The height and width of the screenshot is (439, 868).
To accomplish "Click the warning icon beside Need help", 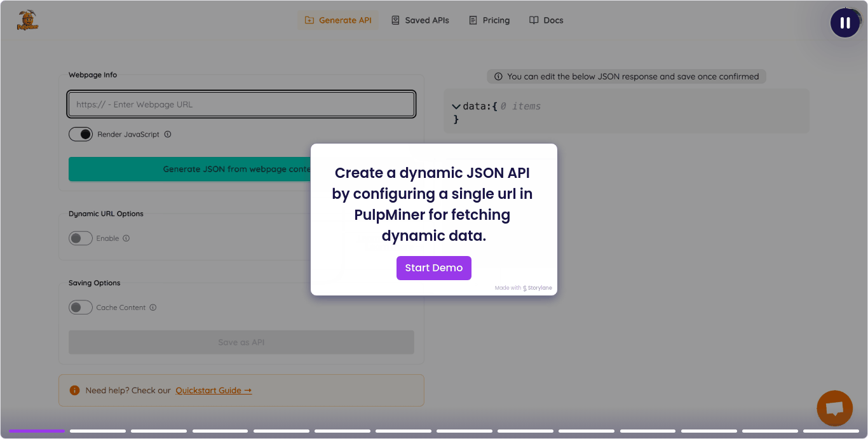I will point(74,390).
